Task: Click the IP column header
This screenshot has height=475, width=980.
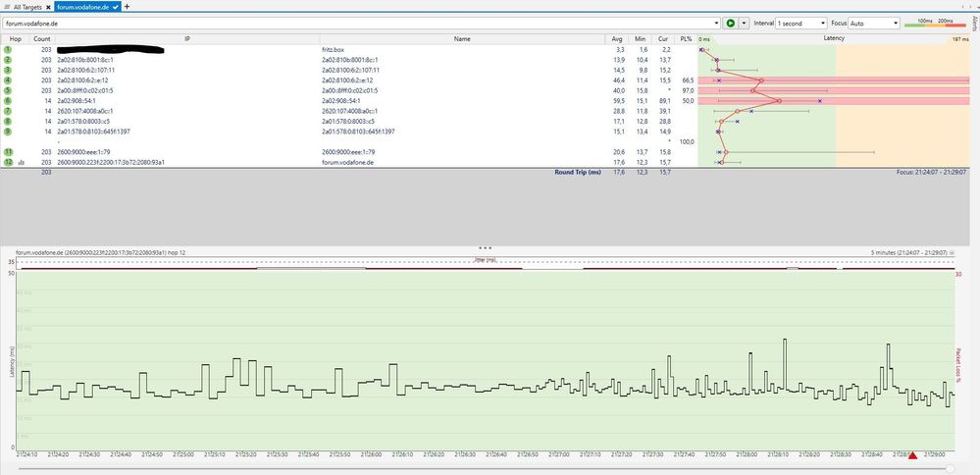Action: (x=187, y=38)
